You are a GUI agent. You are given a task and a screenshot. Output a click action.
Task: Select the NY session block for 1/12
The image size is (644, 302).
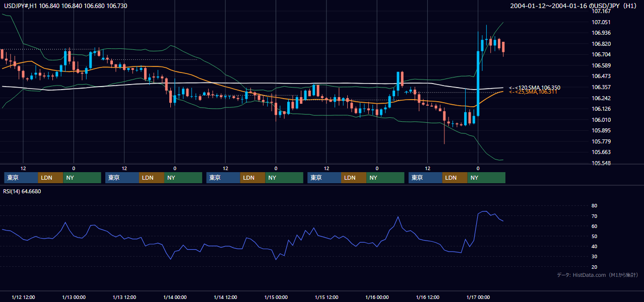pos(82,178)
